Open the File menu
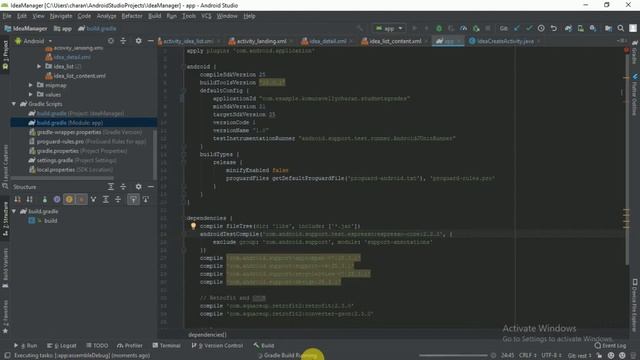This screenshot has height=360, width=640. click(7, 16)
